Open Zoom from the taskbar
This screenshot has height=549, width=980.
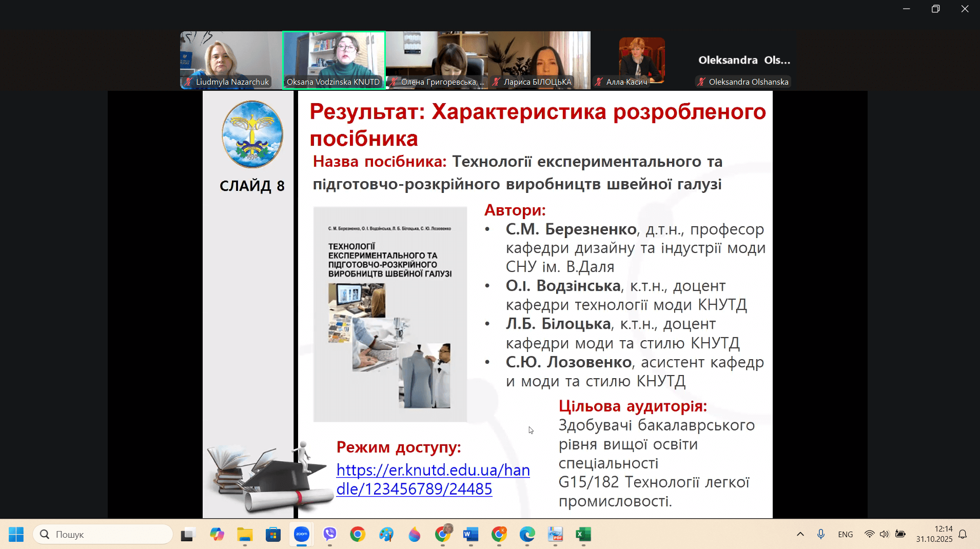(x=302, y=535)
